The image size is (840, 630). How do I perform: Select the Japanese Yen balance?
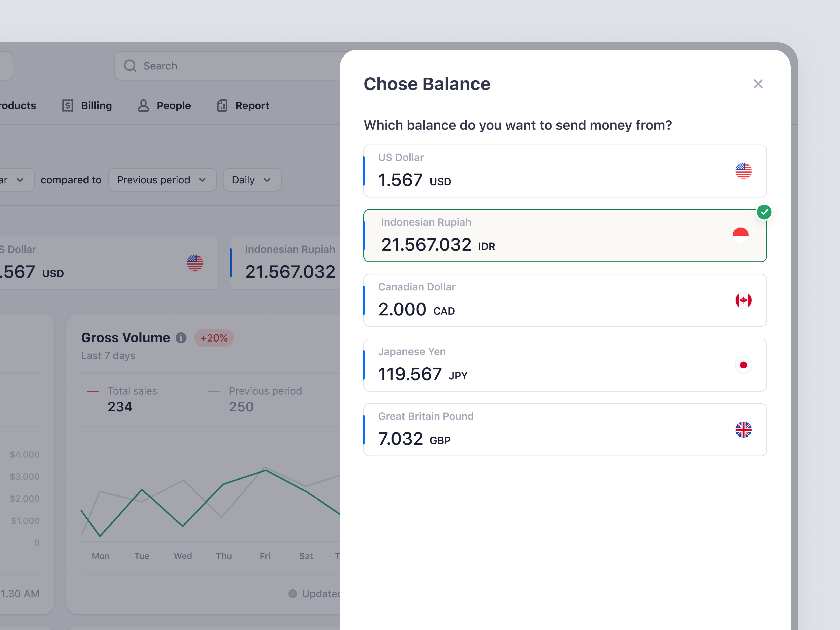pyautogui.click(x=565, y=365)
